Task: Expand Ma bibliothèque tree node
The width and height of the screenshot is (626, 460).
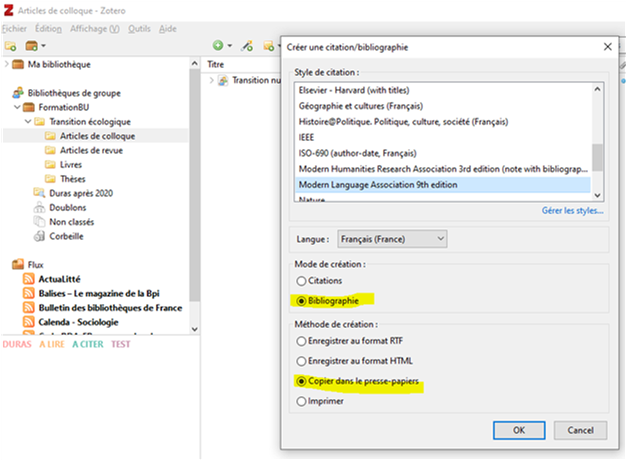Action: (x=6, y=64)
